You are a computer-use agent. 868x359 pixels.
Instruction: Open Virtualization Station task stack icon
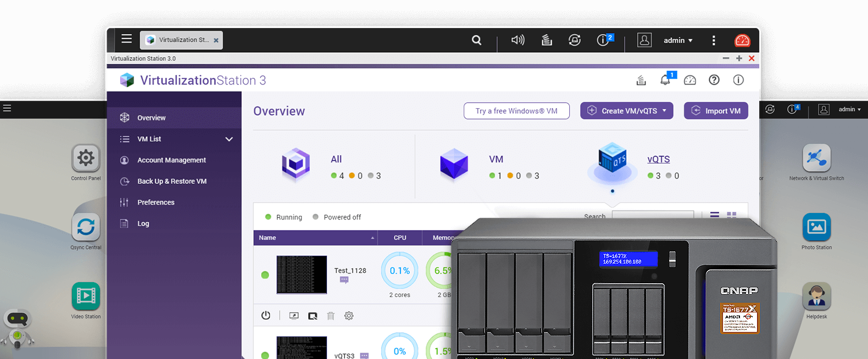pos(641,80)
